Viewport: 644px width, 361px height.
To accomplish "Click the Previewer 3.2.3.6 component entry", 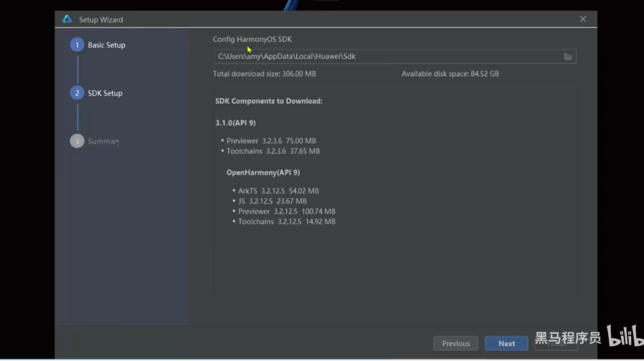I will coord(271,141).
